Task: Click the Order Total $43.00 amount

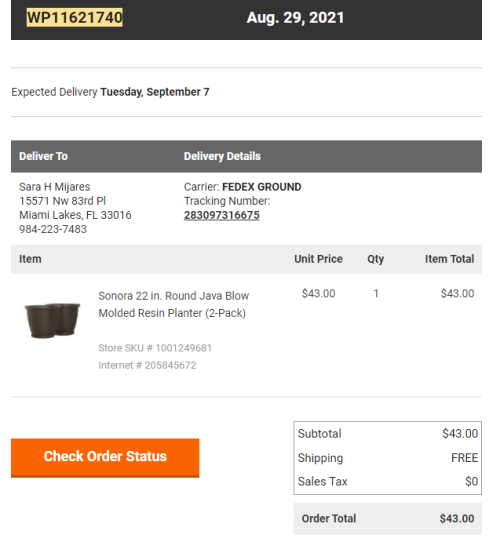Action: click(x=457, y=518)
